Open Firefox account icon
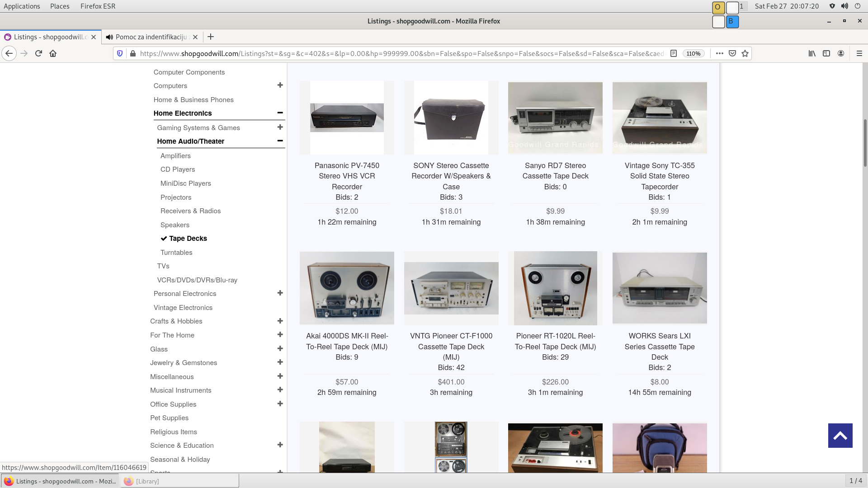The image size is (868, 488). pos(841,53)
